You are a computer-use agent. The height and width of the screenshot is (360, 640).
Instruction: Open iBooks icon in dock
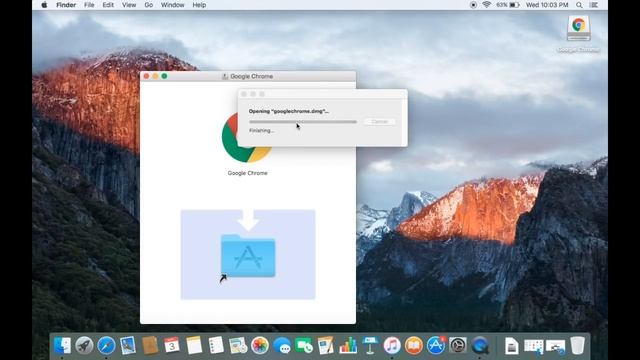(414, 346)
